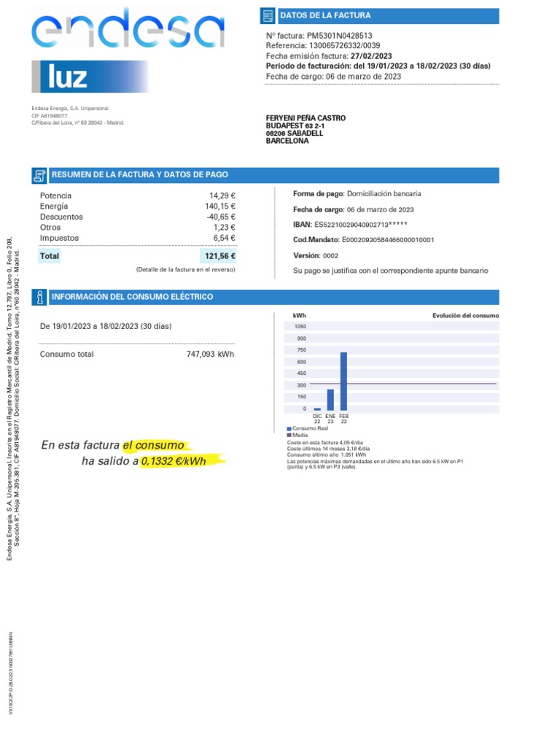The width and height of the screenshot is (560, 747).
Task: Click the BARCELONA address line
Action: pyautogui.click(x=287, y=141)
